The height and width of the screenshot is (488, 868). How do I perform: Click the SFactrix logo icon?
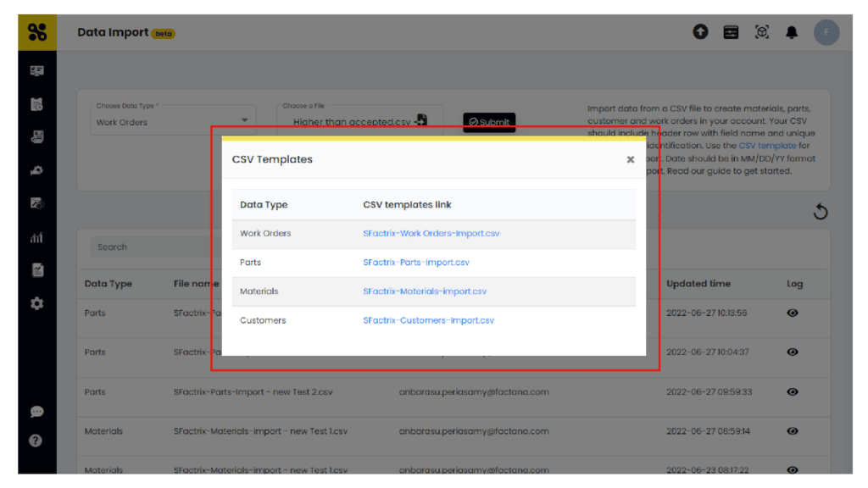point(37,32)
